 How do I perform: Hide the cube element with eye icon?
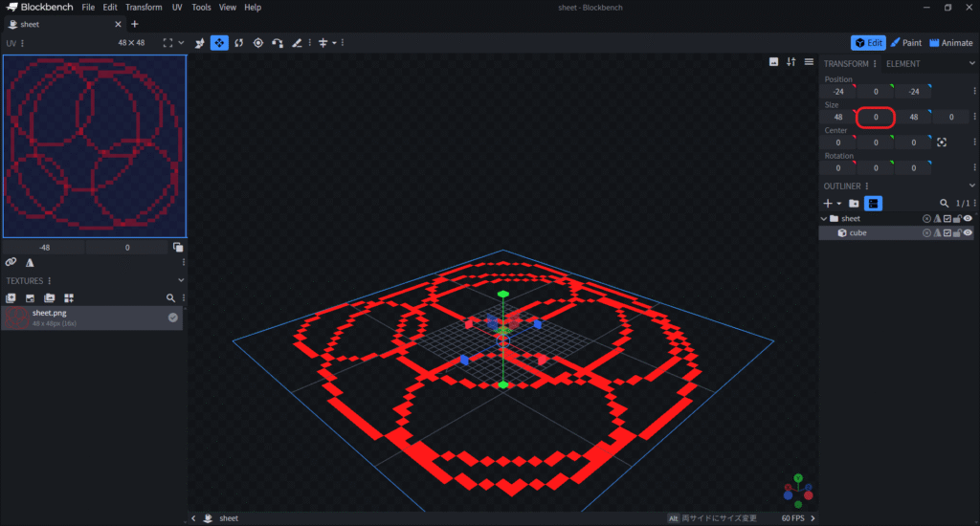pos(968,233)
